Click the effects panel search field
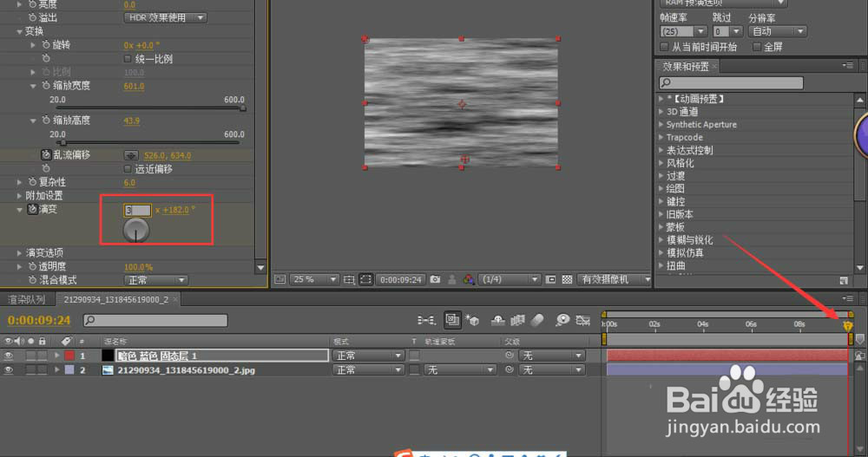The width and height of the screenshot is (868, 457). click(x=731, y=82)
